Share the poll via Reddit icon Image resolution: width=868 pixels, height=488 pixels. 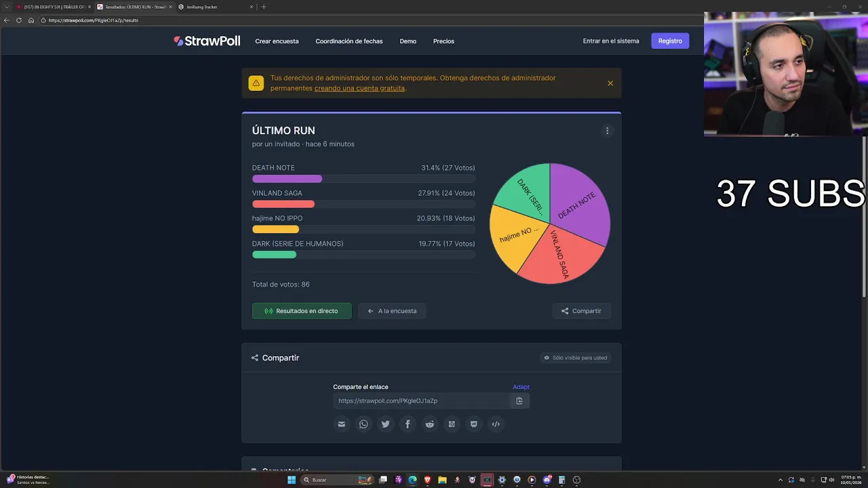pos(430,424)
